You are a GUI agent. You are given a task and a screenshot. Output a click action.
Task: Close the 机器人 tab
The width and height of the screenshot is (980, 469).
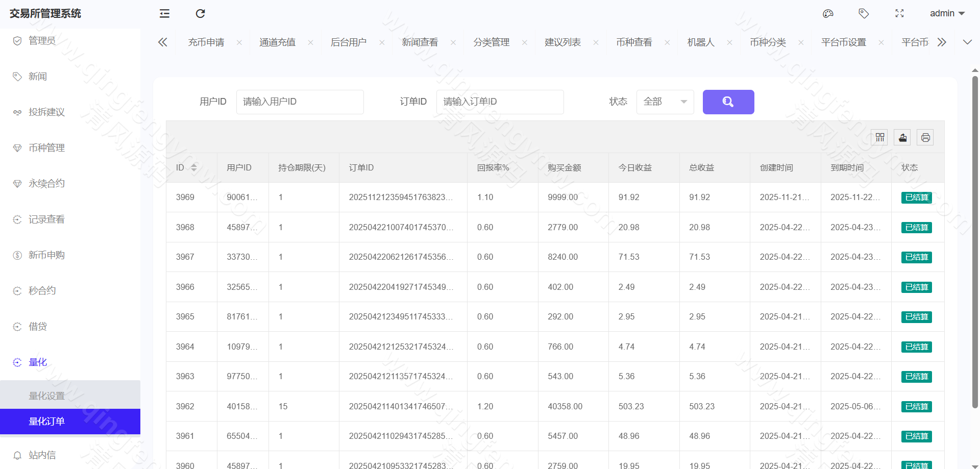click(x=729, y=42)
